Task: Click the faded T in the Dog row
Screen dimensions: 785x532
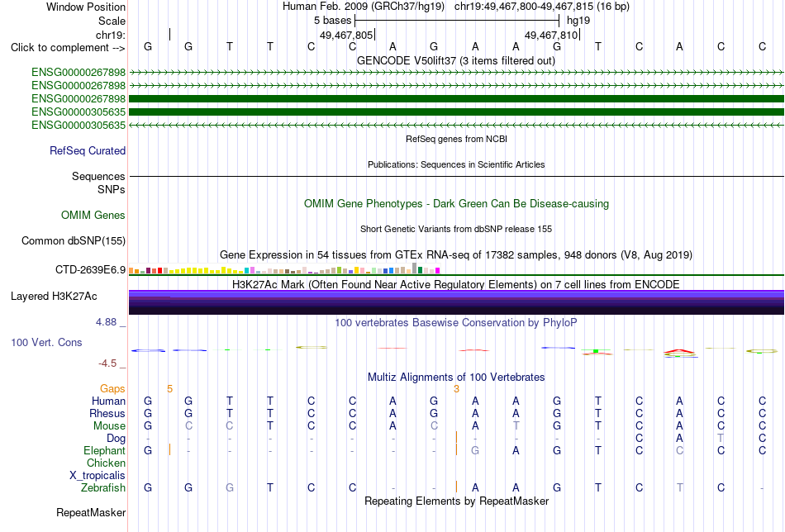Action: click(721, 438)
